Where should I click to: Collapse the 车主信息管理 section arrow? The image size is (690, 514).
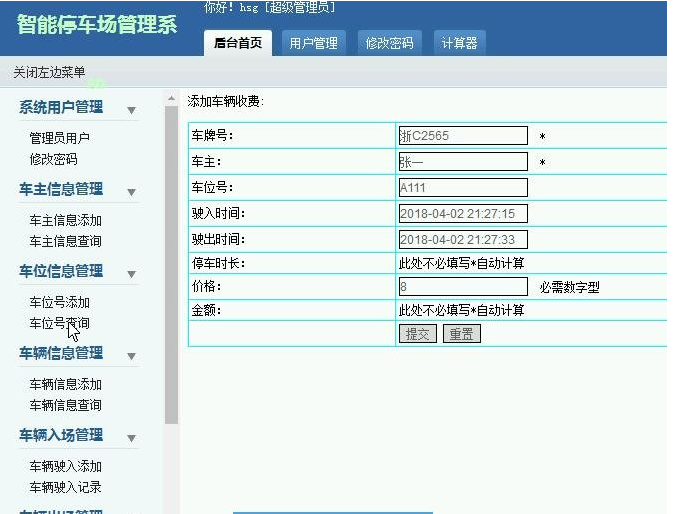(131, 192)
